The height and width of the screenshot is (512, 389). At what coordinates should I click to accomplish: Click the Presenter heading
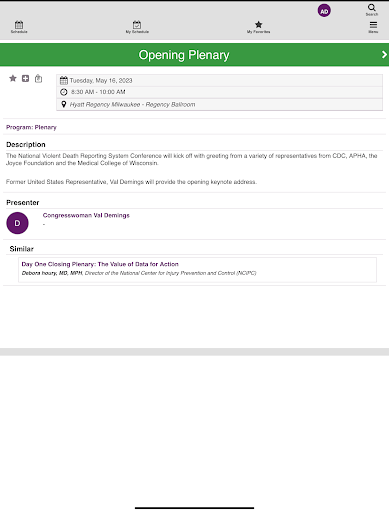23,202
